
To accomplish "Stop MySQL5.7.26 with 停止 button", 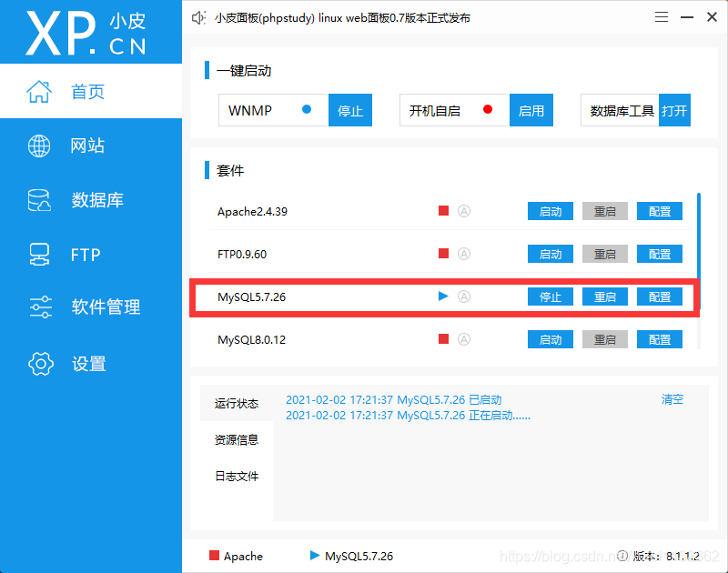I will [551, 297].
